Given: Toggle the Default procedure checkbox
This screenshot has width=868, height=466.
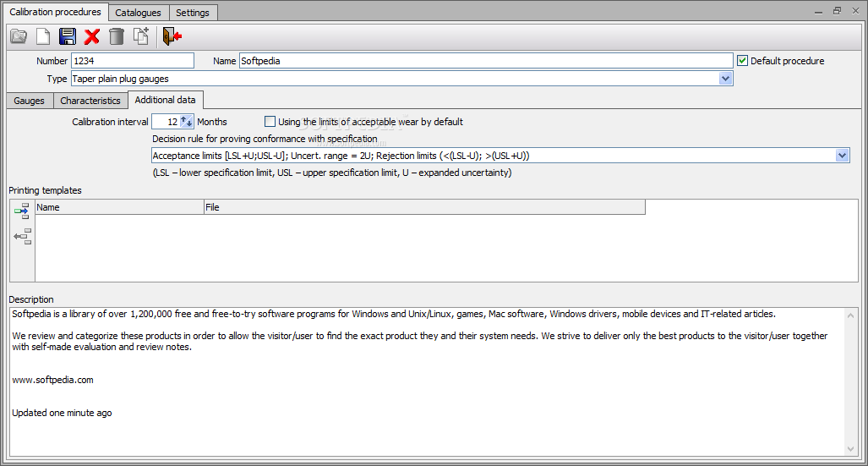Looking at the screenshot, I should click(742, 60).
